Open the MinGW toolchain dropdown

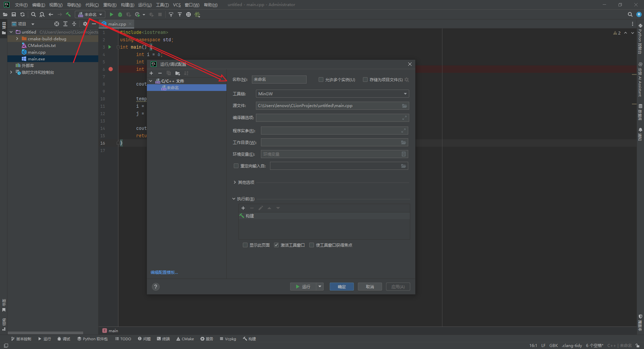click(332, 94)
